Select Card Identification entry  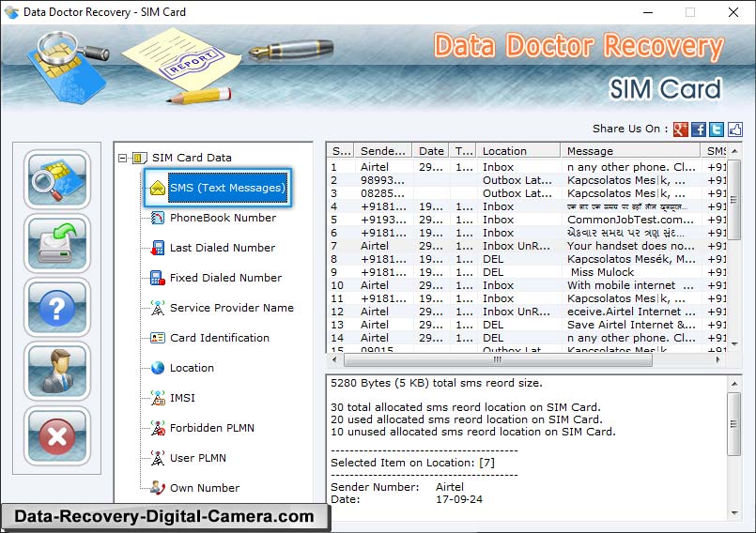(x=220, y=338)
